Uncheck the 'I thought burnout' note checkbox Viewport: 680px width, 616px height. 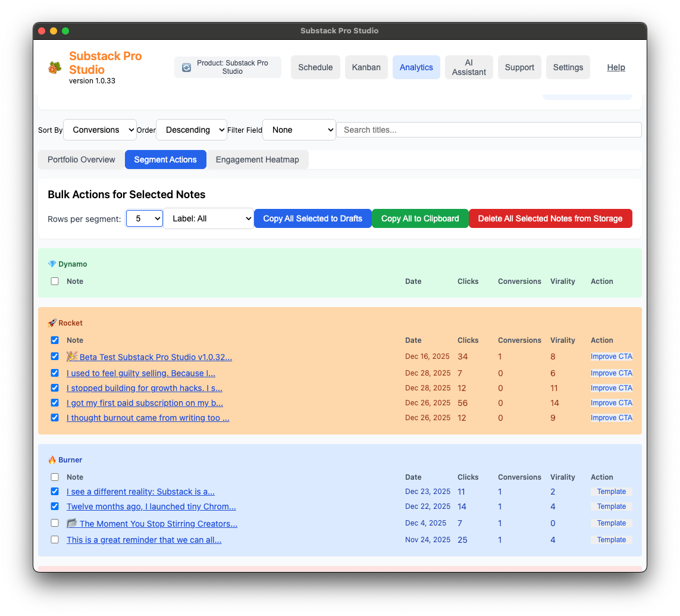tap(55, 417)
